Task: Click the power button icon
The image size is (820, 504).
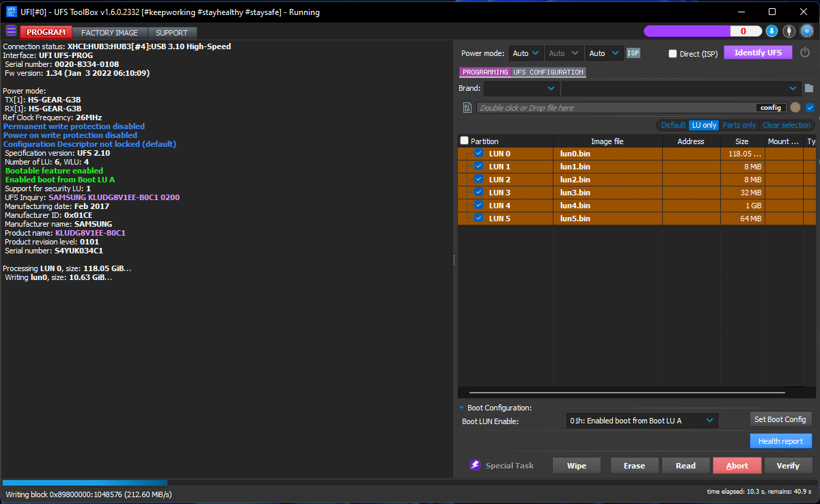Action: (x=805, y=52)
